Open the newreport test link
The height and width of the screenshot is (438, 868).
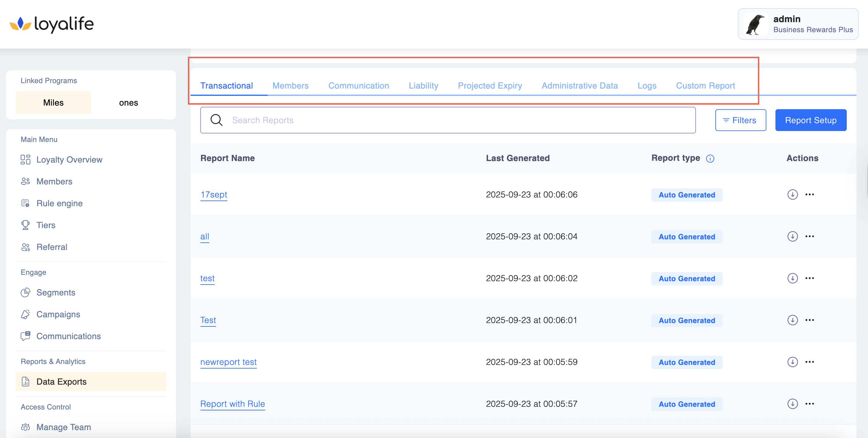228,362
